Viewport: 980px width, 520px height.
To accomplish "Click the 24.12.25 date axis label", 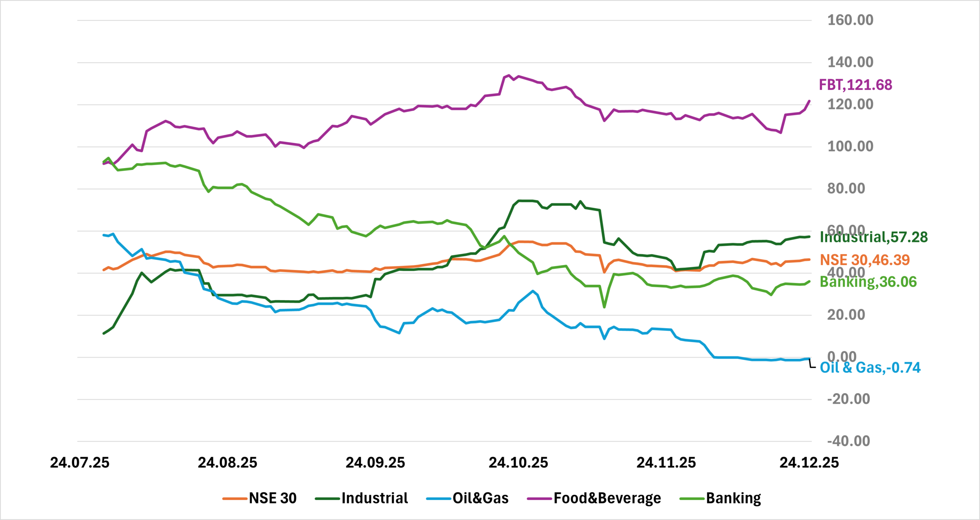I will (x=809, y=463).
